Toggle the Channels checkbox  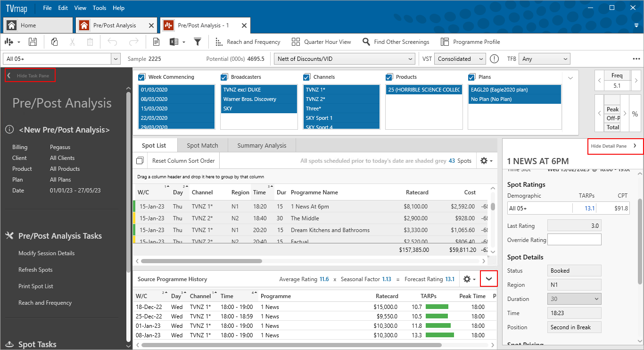tap(307, 77)
